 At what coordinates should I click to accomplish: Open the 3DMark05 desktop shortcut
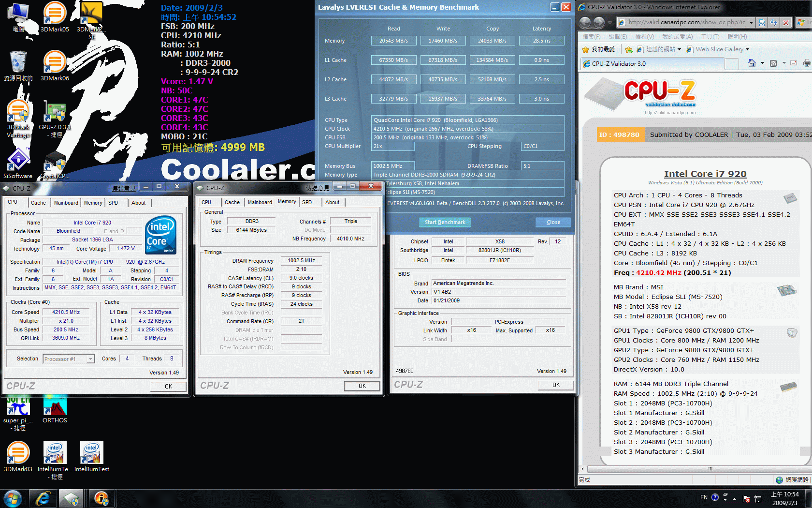coord(55,17)
